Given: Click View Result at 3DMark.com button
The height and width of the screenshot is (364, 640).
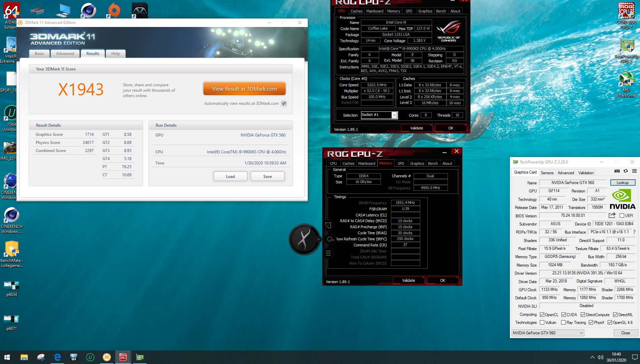Looking at the screenshot, I should [244, 89].
